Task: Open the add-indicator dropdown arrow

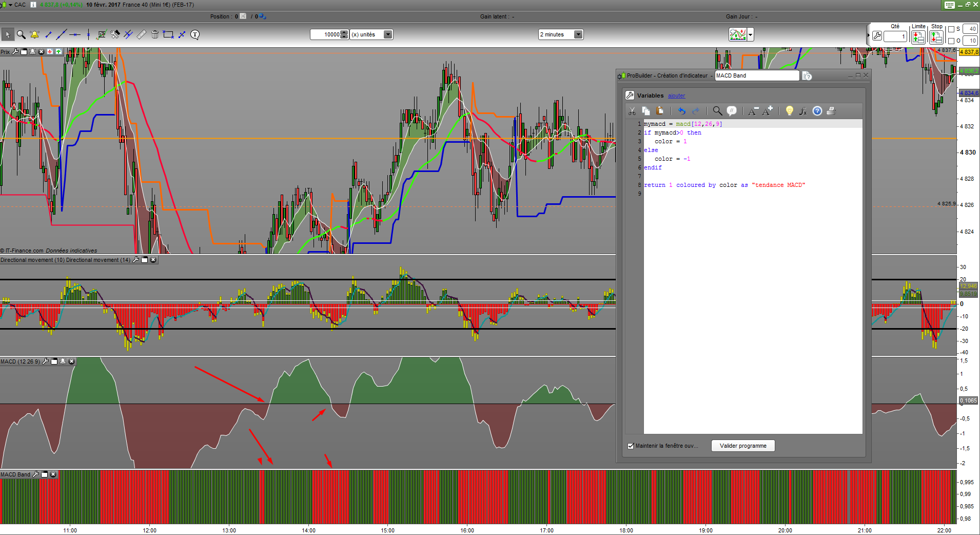Action: pos(751,35)
